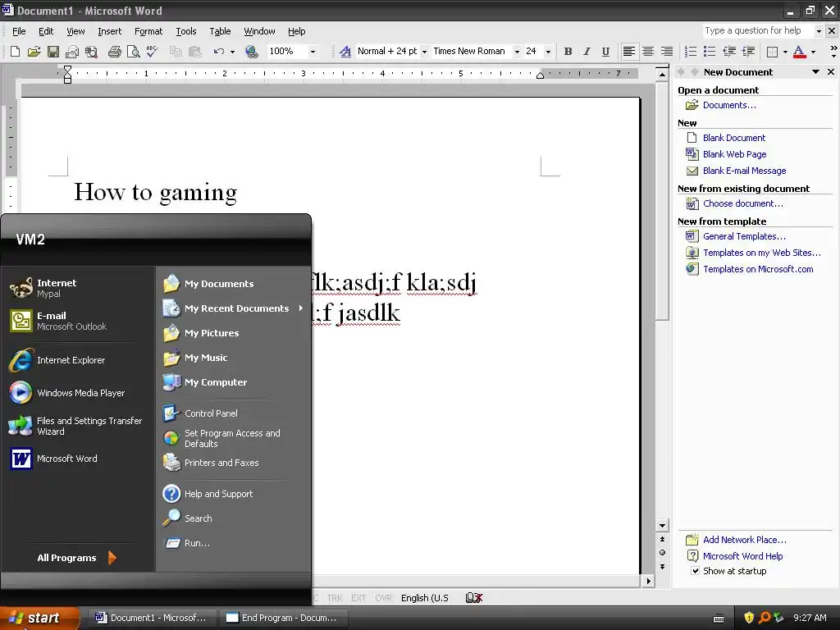Image resolution: width=840 pixels, height=630 pixels.
Task: Open the Times New Roman font dropdown
Action: 517,52
